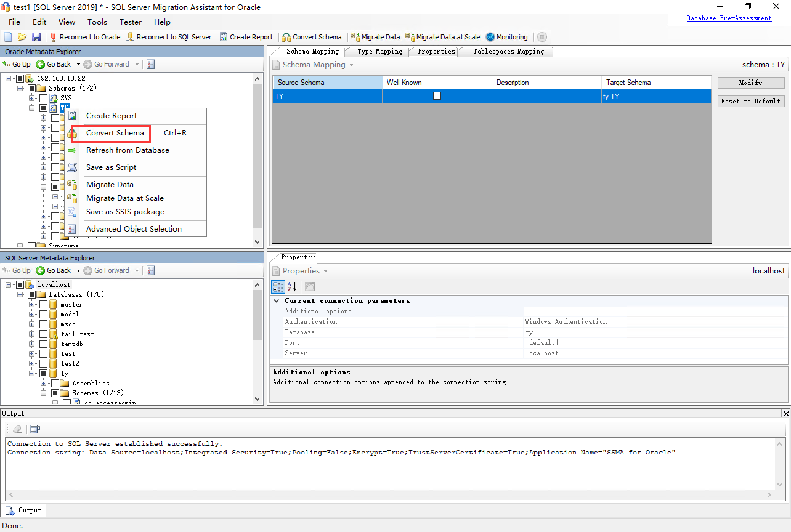Select the 192.168.10.22 Oracle server node
The height and width of the screenshot is (532, 791).
click(61, 78)
